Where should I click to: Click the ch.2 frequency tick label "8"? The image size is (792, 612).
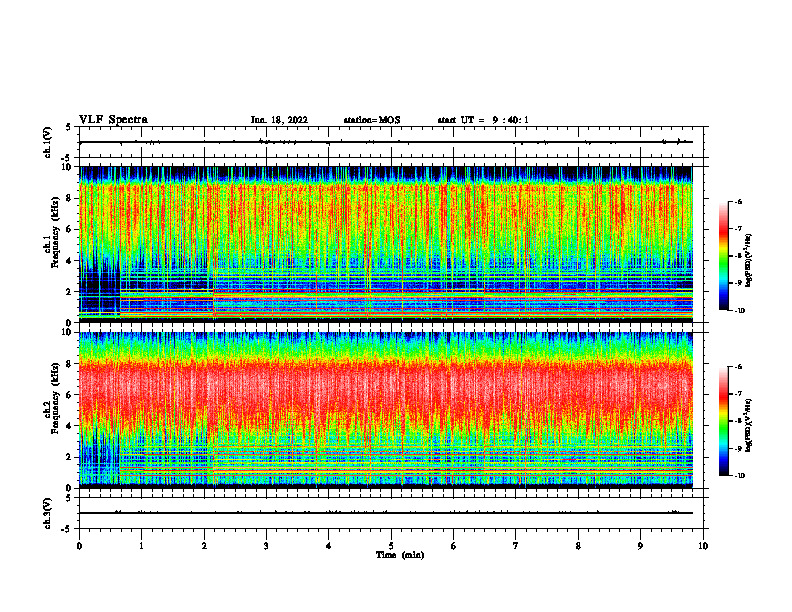pyautogui.click(x=69, y=363)
